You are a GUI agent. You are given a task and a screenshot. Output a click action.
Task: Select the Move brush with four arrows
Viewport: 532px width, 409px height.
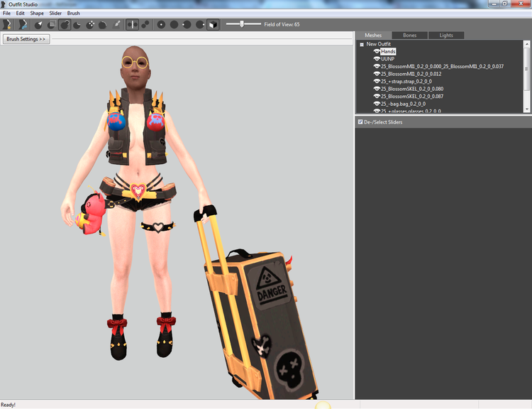tap(90, 24)
